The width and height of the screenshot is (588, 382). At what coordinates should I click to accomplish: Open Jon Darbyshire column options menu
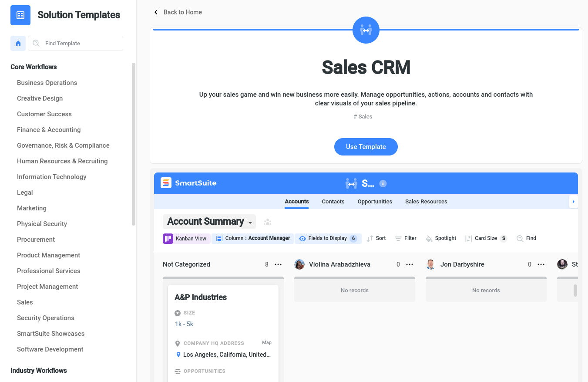coord(541,264)
